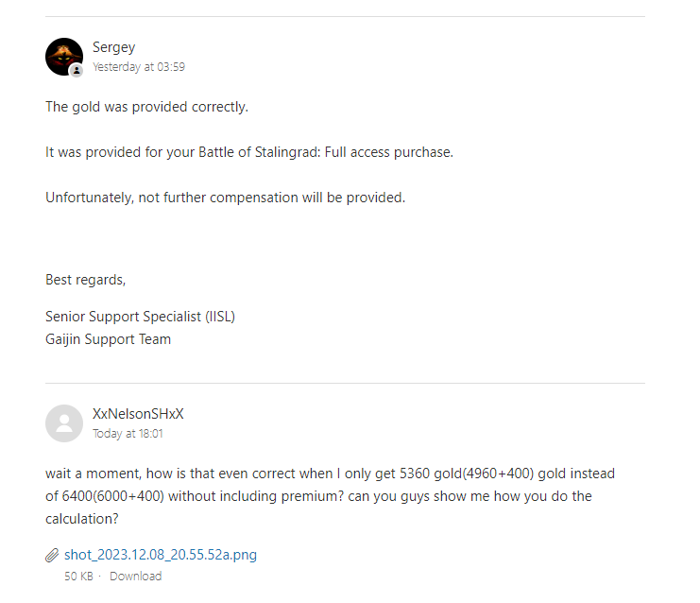Click the "not further compensation" sentence
The image size is (700, 603).
[x=225, y=198]
